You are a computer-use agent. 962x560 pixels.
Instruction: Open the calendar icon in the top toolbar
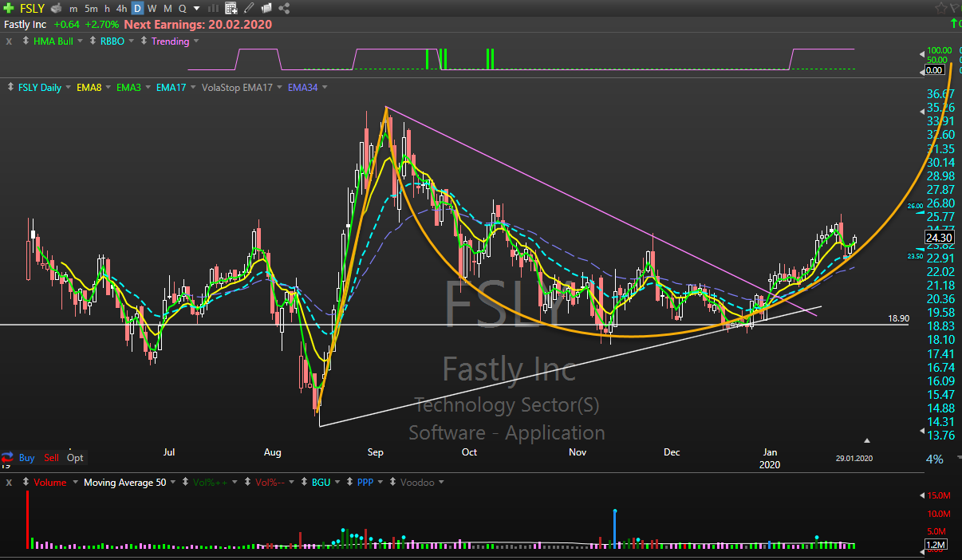coord(231,9)
